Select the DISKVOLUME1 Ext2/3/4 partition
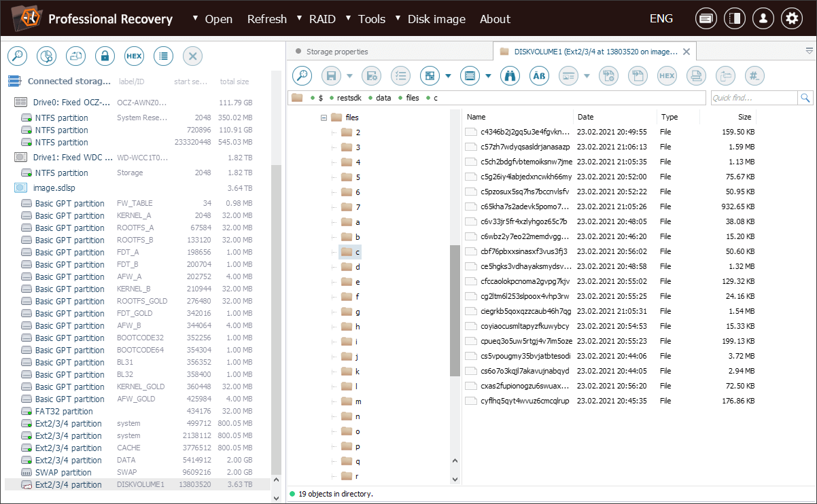Image resolution: width=817 pixels, height=504 pixels. point(137,485)
